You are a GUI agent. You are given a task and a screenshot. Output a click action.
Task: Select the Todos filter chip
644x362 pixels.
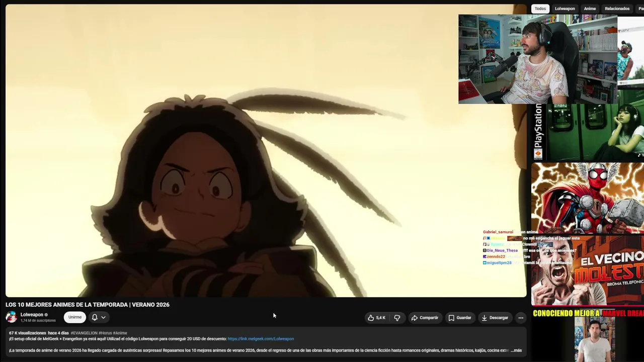click(x=540, y=9)
